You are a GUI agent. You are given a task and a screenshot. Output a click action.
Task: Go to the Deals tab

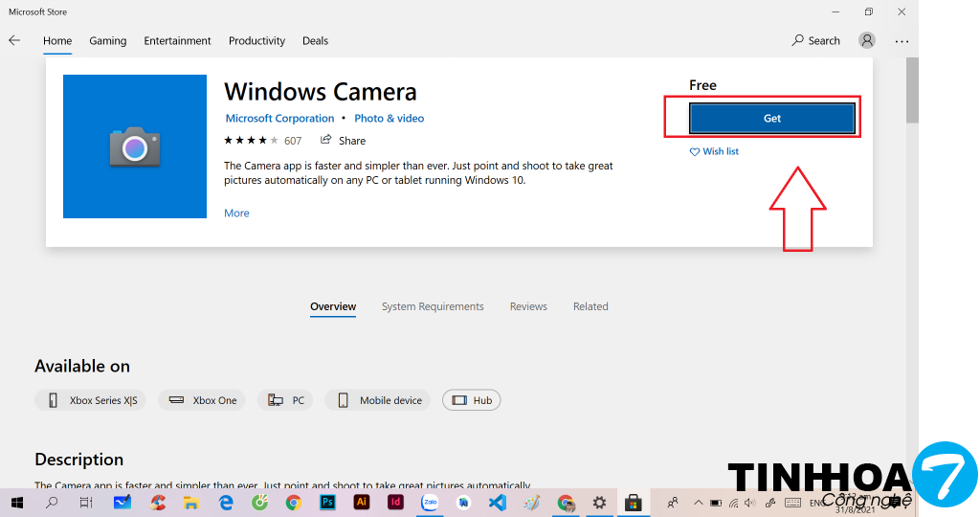[315, 41]
